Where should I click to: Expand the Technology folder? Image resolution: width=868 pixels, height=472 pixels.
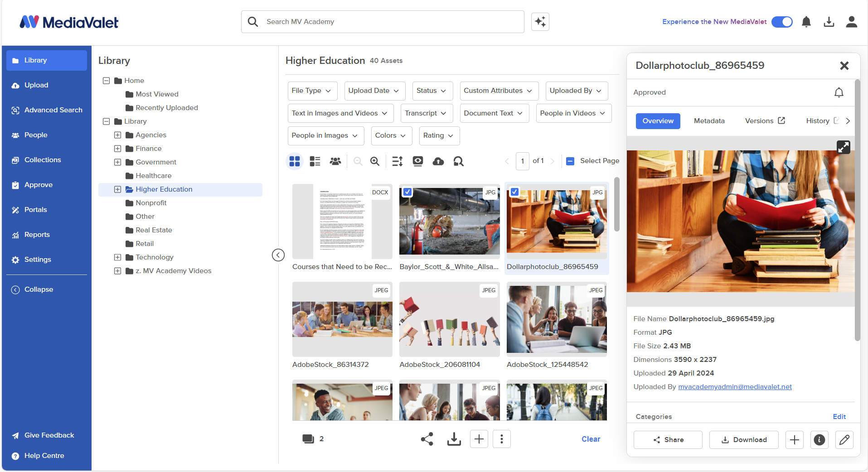(x=117, y=257)
